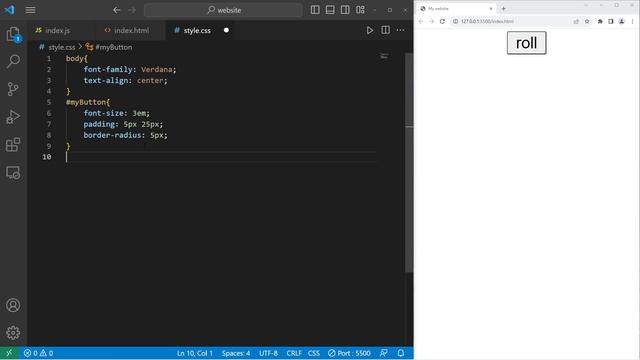640x360 pixels.
Task: Click the style.css breadcrumb
Action: click(x=62, y=47)
